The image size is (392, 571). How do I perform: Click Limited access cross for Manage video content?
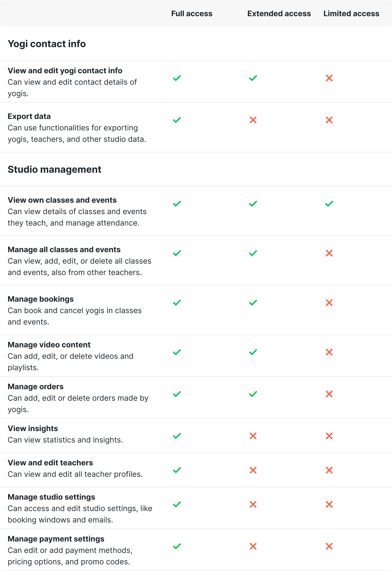329,352
